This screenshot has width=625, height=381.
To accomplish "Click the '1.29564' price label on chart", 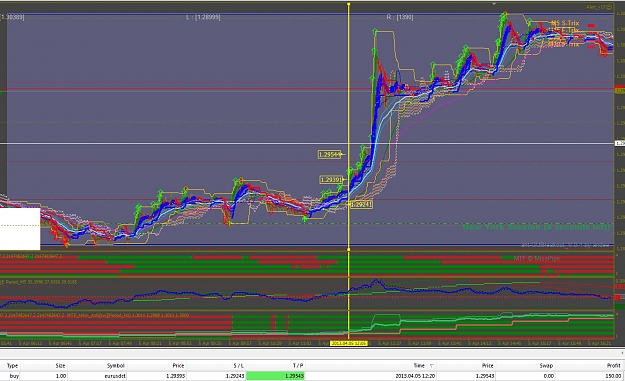I will click(329, 154).
